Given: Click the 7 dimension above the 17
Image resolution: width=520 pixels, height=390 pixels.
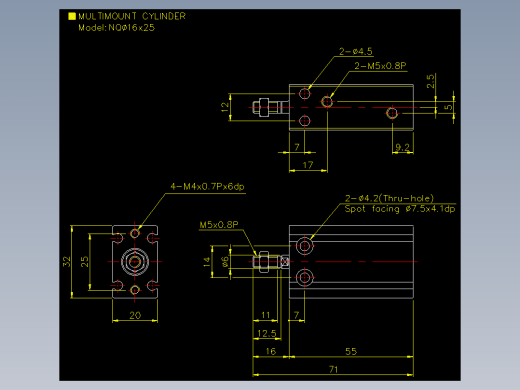Looking at the screenshot, I should [297, 147].
